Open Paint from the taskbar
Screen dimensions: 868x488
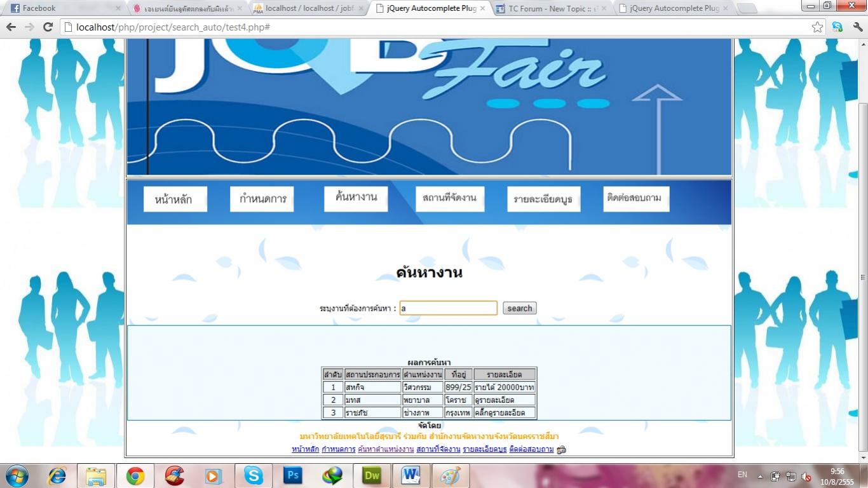[x=450, y=476]
